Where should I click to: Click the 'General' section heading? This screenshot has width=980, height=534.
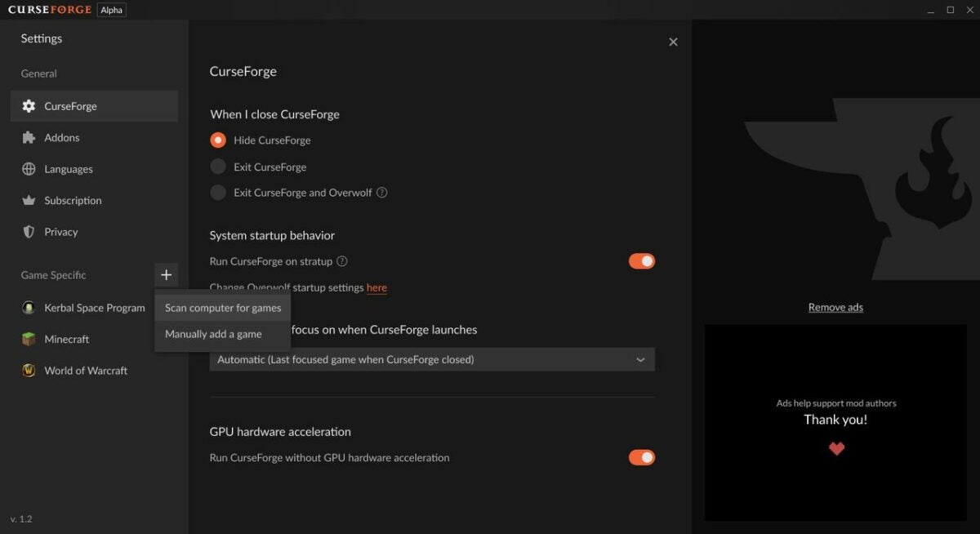point(38,73)
